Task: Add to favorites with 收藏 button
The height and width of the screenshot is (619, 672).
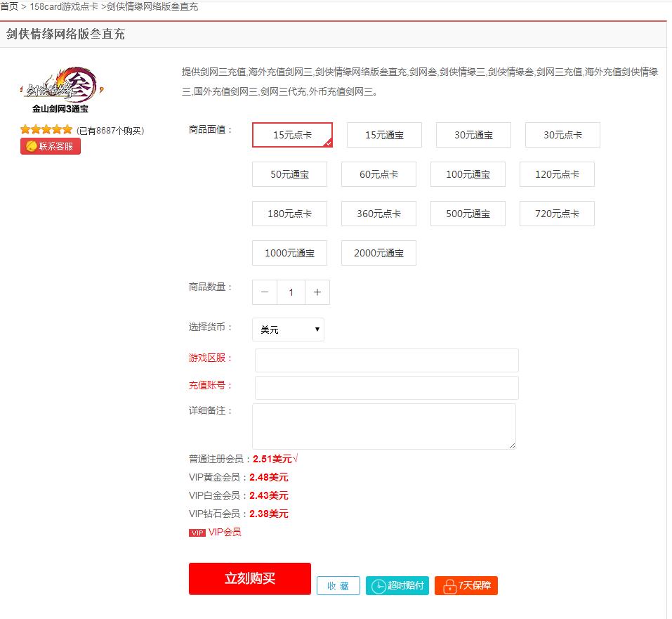Action: pyautogui.click(x=338, y=585)
